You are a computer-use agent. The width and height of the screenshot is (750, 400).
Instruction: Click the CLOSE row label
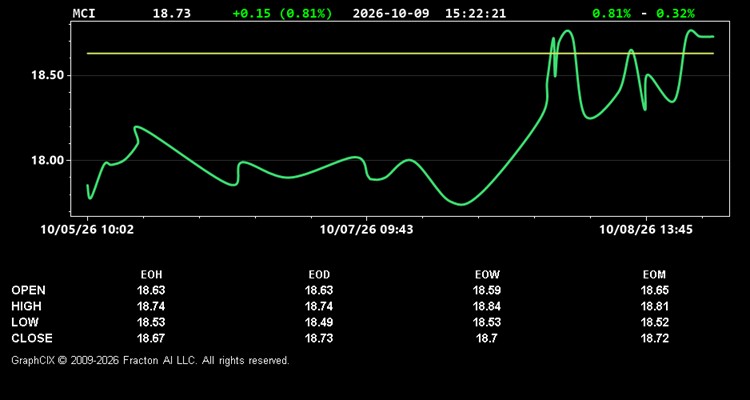click(x=32, y=338)
